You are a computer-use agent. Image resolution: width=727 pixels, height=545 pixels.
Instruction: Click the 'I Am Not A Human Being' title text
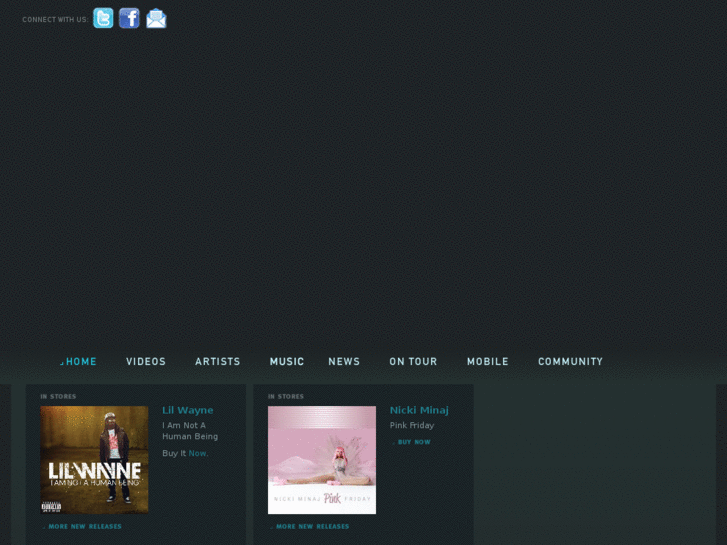click(x=190, y=431)
